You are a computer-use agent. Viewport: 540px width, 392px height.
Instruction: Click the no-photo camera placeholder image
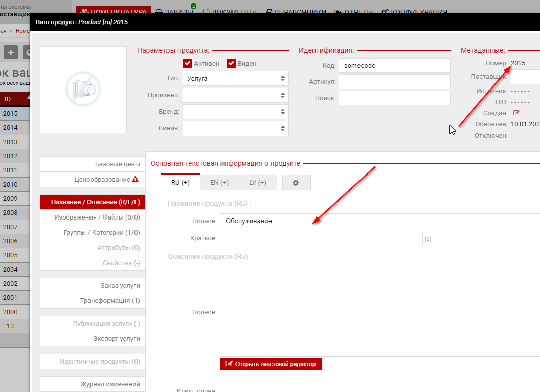[x=83, y=89]
